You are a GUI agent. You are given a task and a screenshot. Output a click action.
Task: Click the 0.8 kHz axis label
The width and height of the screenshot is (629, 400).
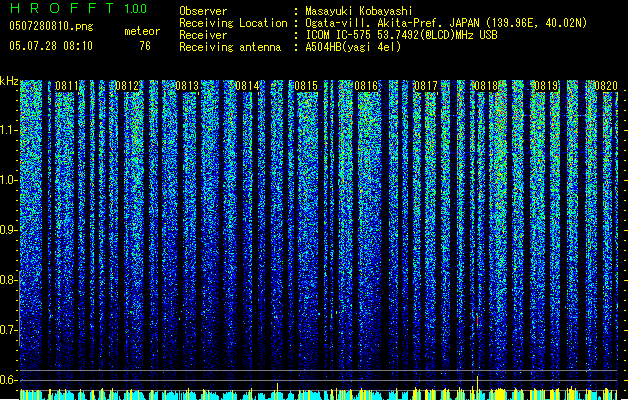tap(8, 280)
